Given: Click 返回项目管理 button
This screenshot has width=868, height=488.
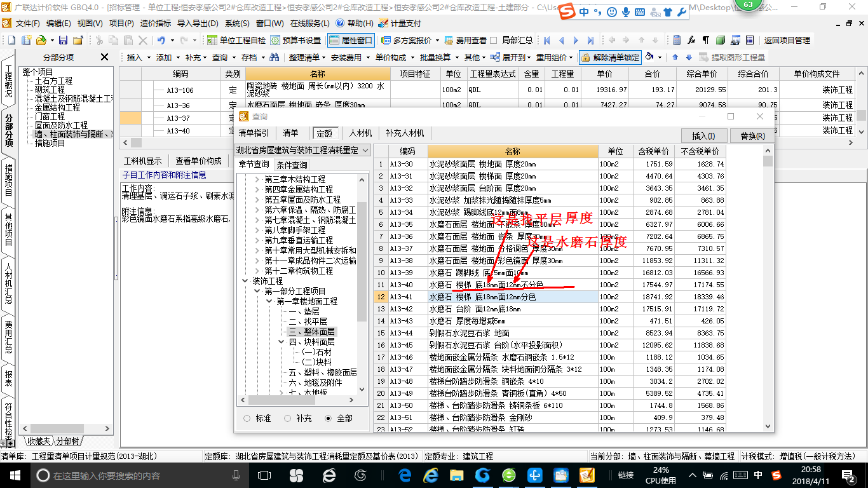Looking at the screenshot, I should [x=787, y=40].
